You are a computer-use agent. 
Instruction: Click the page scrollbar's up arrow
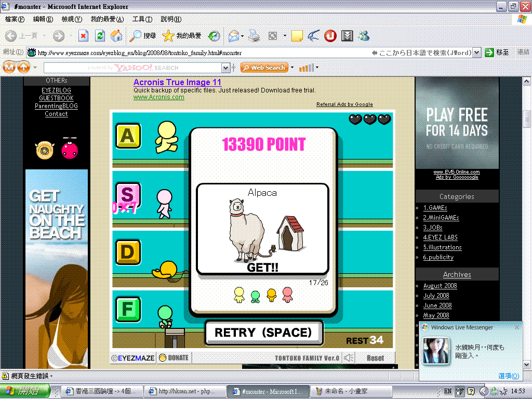(526, 82)
